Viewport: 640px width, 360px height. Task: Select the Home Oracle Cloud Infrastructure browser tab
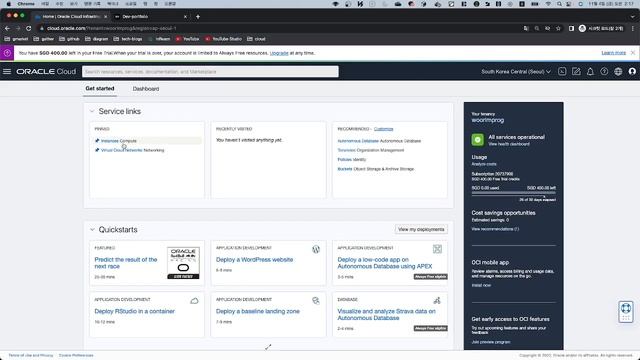pyautogui.click(x=71, y=17)
